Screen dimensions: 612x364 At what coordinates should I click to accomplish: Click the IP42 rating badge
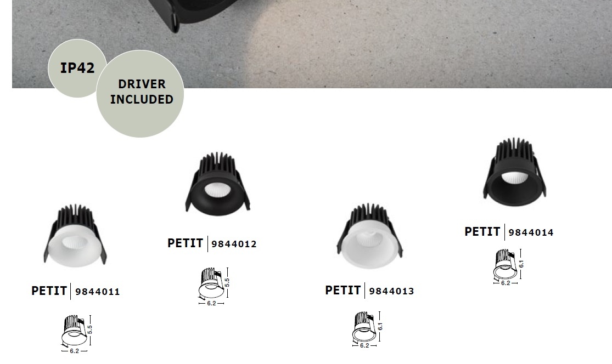point(77,68)
